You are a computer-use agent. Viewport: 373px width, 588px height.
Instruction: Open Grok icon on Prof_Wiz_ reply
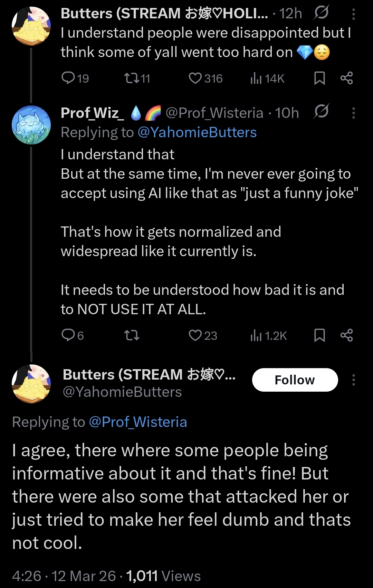point(322,112)
